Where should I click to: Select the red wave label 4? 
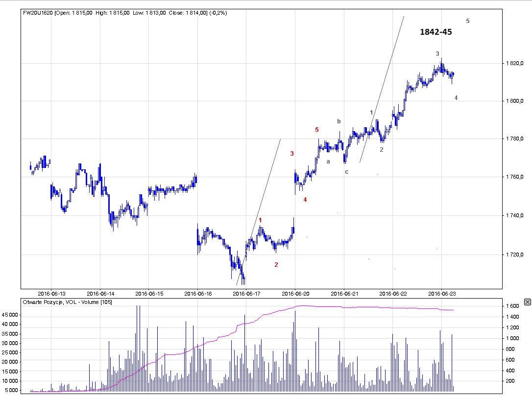pos(305,200)
